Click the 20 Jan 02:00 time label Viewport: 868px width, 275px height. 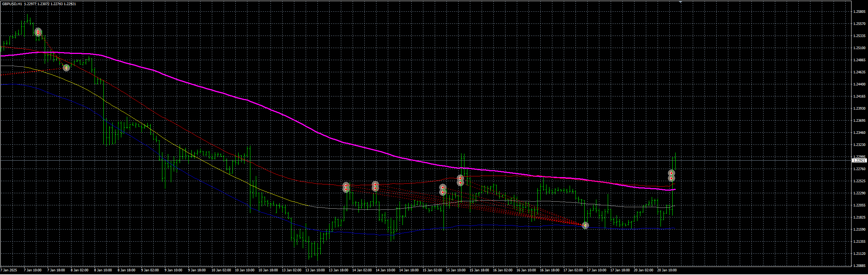click(x=644, y=270)
